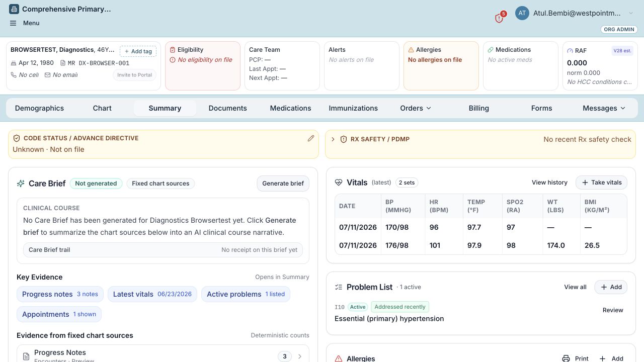Viewport: 644px width, 362px height.
Task: Open Progress notes 3 notes chip
Action: pyautogui.click(x=60, y=294)
